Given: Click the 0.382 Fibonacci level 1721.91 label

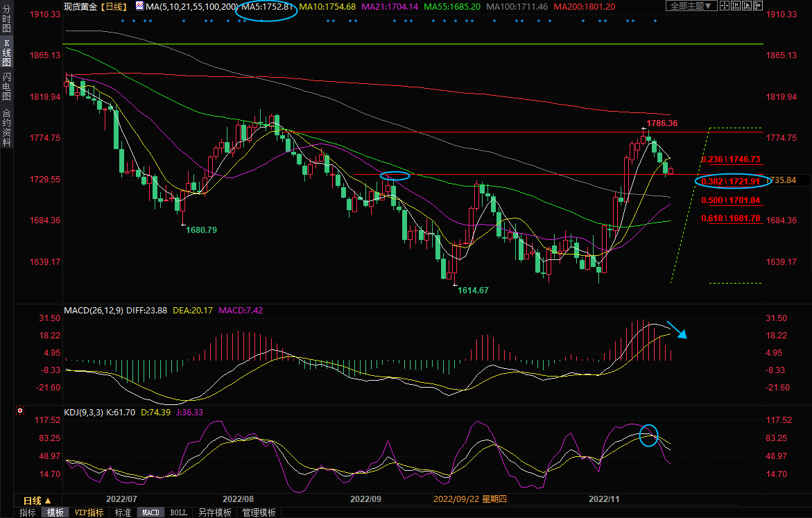Looking at the screenshot, I should pos(731,181).
